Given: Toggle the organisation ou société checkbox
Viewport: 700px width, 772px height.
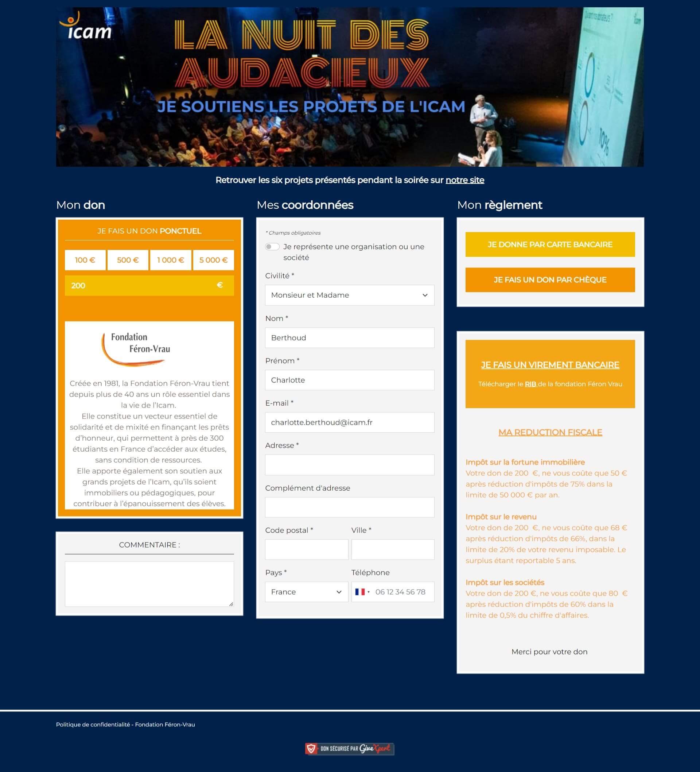Looking at the screenshot, I should click(x=272, y=247).
